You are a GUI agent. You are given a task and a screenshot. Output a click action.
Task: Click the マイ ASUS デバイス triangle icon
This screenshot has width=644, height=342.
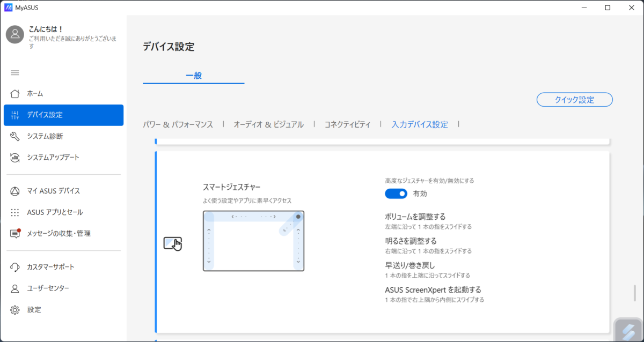(15, 191)
